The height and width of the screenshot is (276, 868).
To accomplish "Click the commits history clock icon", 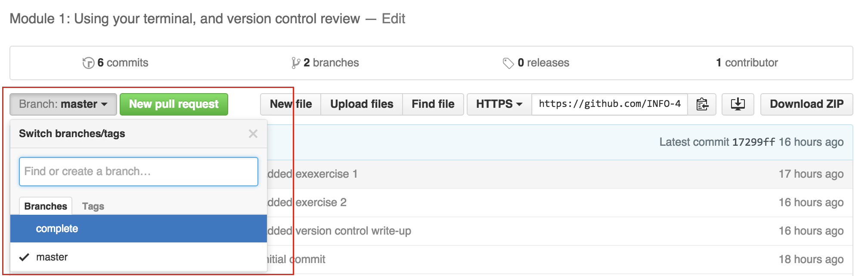I will (88, 63).
